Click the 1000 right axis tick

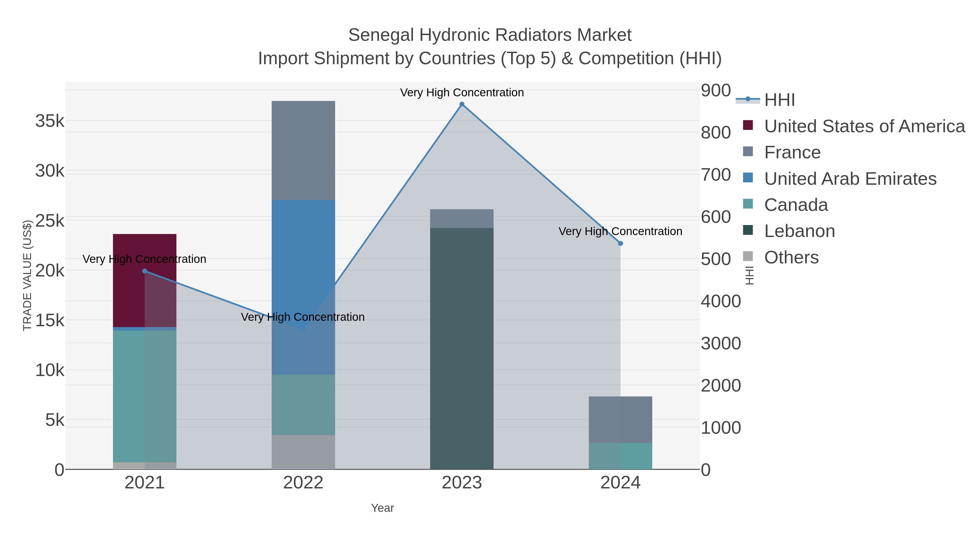721,428
